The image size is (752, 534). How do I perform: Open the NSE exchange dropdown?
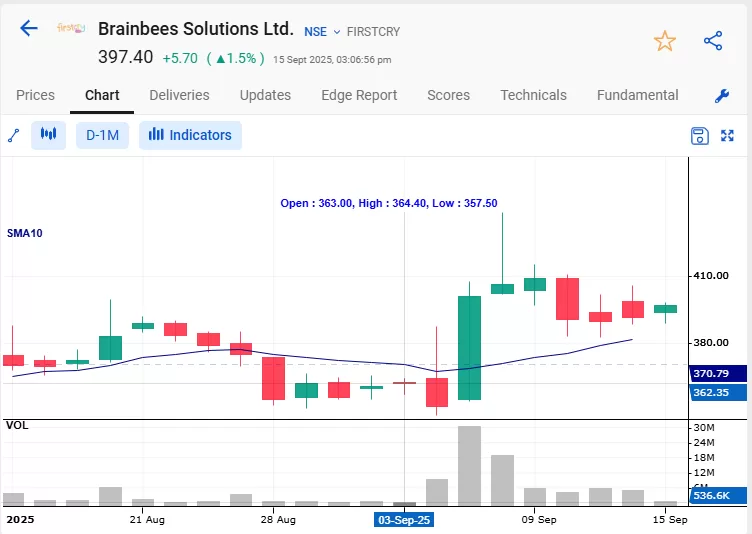[x=322, y=32]
